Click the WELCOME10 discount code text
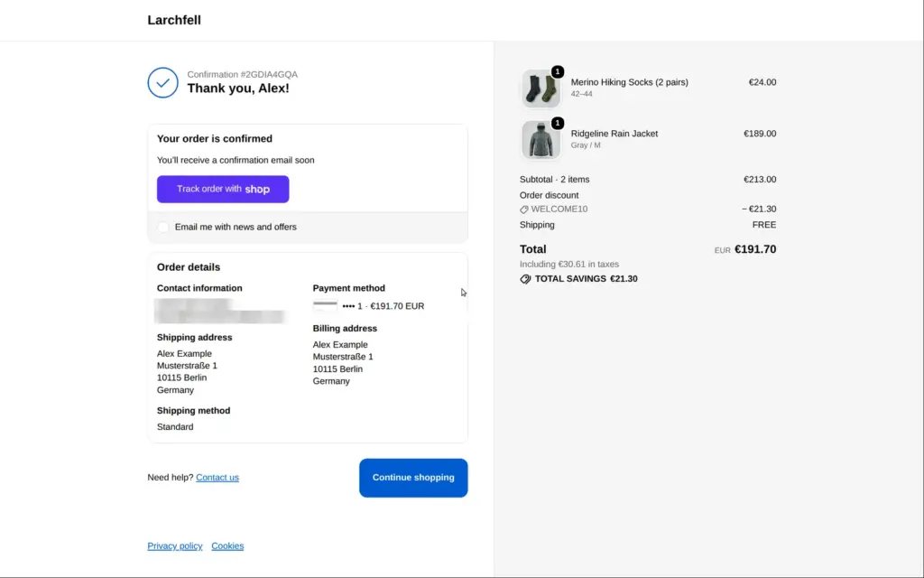The image size is (924, 578). tap(559, 209)
